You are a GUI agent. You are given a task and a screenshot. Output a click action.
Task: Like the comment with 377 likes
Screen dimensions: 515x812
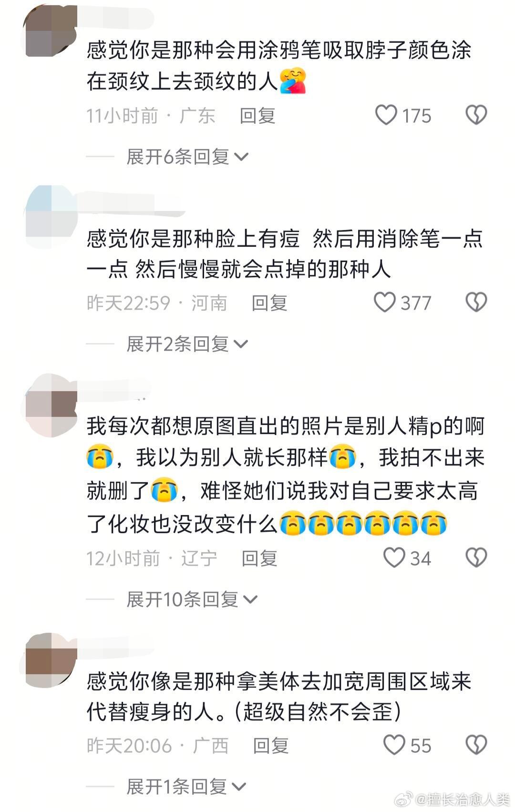tap(385, 303)
